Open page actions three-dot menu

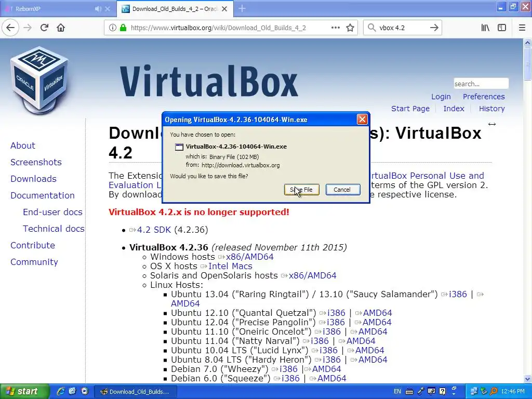(x=335, y=28)
